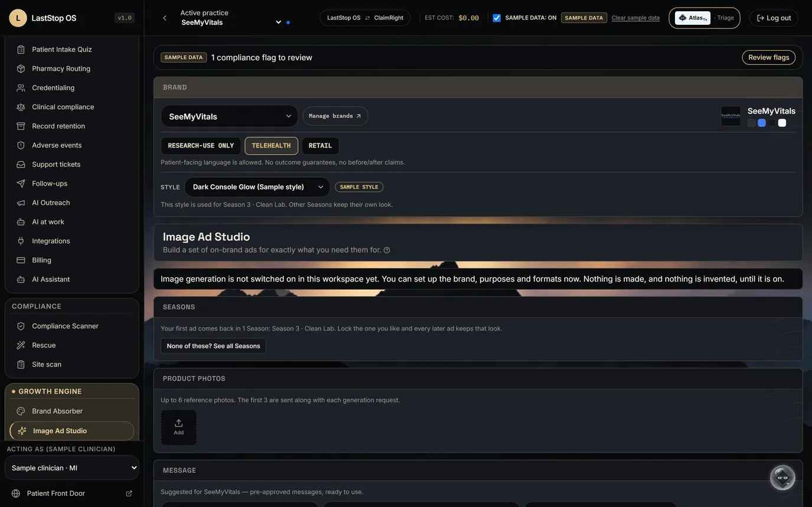Open the Patient Intake Quiz clipboard icon

(21, 50)
